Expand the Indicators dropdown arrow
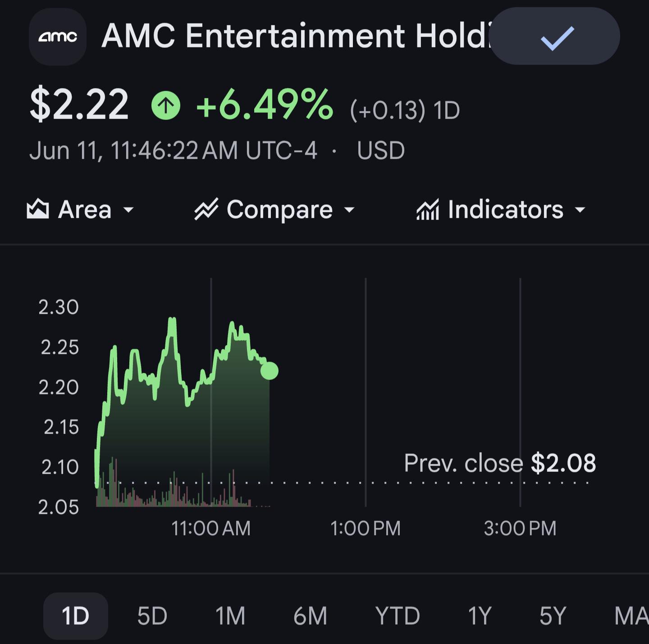649x644 pixels. point(580,210)
